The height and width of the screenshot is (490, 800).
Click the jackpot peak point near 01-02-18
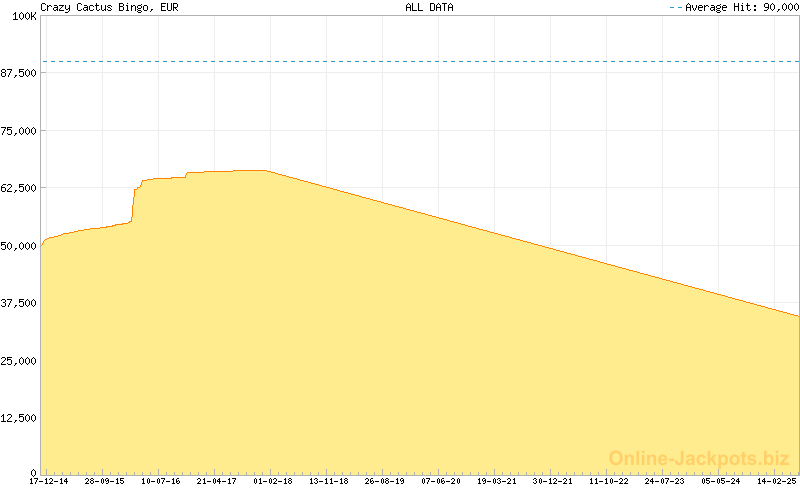[x=266, y=171]
